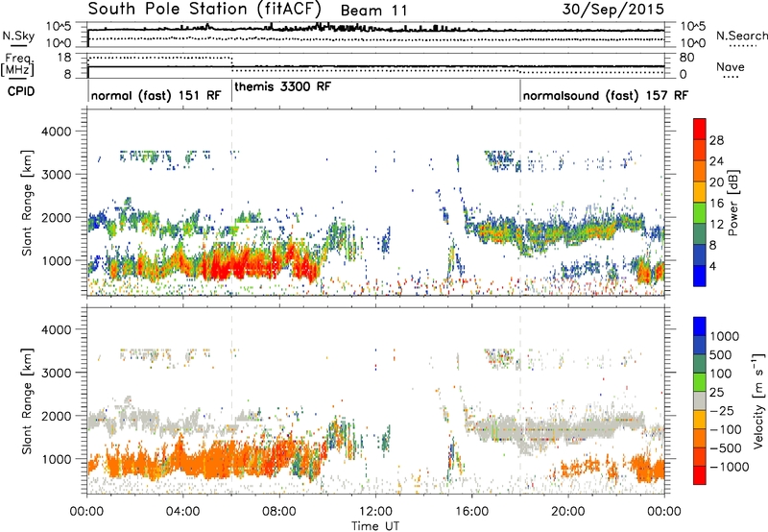The width and height of the screenshot is (768, 532).
Task: Click the Velocity [m s⁻¹] colorbar label
Action: (x=757, y=400)
